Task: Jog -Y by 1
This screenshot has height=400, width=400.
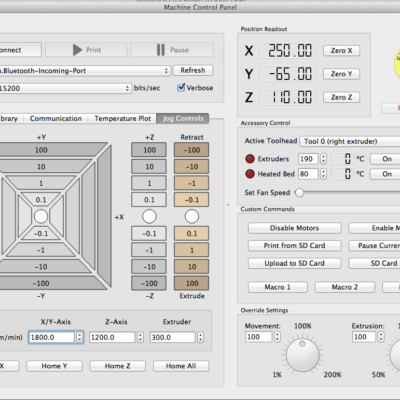Action: [x=41, y=250]
